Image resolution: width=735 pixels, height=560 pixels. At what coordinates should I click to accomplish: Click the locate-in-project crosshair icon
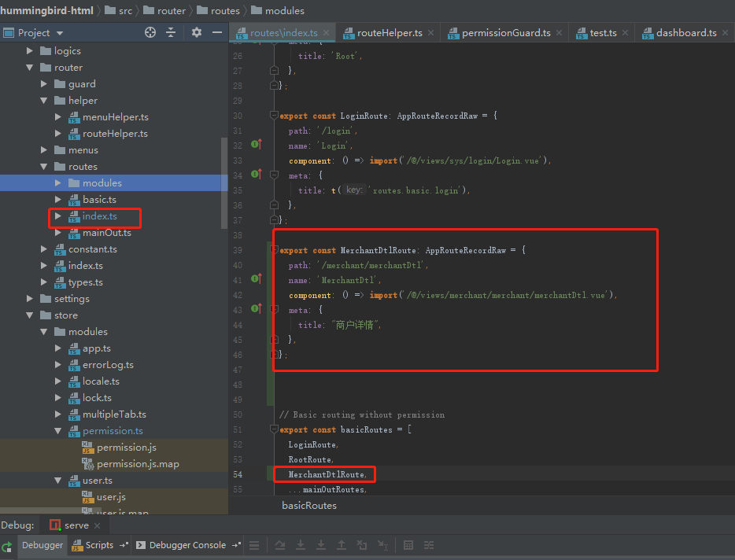150,32
